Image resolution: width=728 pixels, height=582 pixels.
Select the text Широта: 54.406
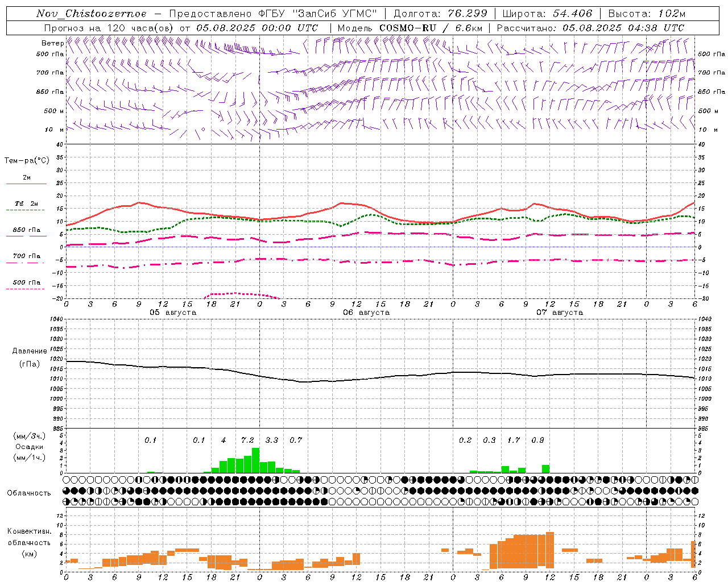coord(547,14)
